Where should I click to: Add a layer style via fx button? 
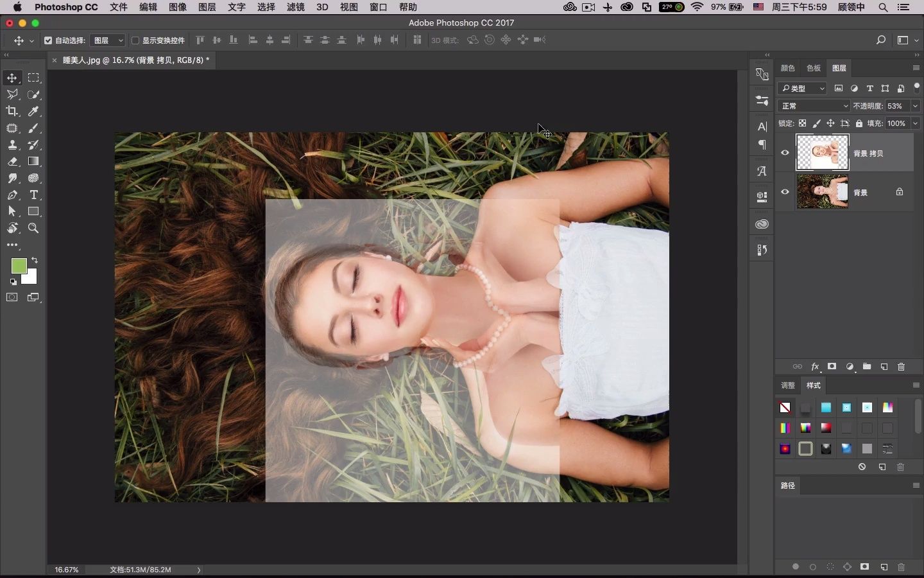[x=815, y=367]
